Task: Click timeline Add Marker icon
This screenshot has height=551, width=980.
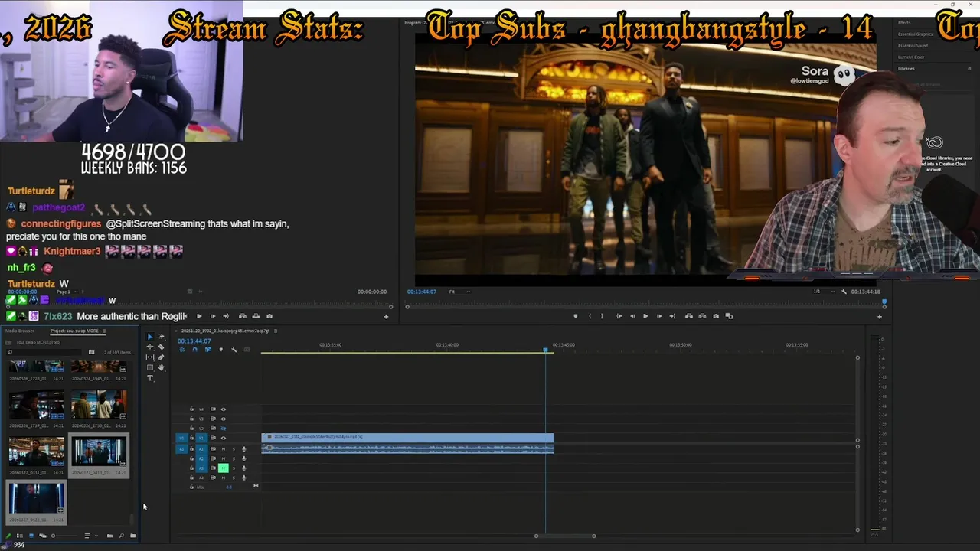Action: (x=221, y=350)
